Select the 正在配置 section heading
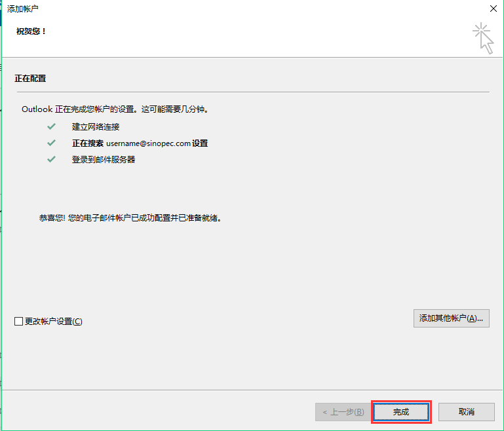Screen dimensions: 504x431 (x=30, y=79)
